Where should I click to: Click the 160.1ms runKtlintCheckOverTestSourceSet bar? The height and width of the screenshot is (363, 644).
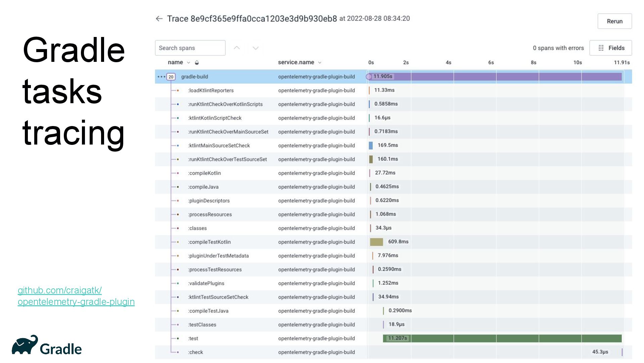pyautogui.click(x=371, y=159)
